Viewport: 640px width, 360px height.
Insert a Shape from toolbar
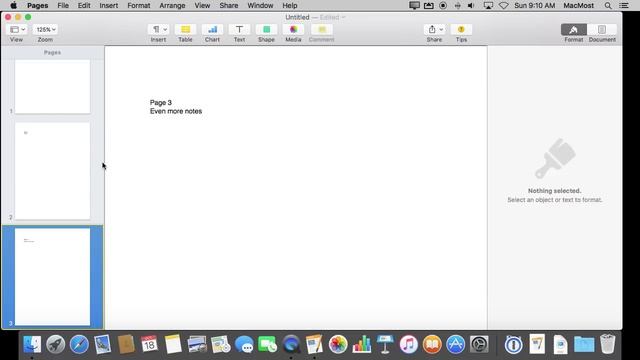(x=266, y=29)
